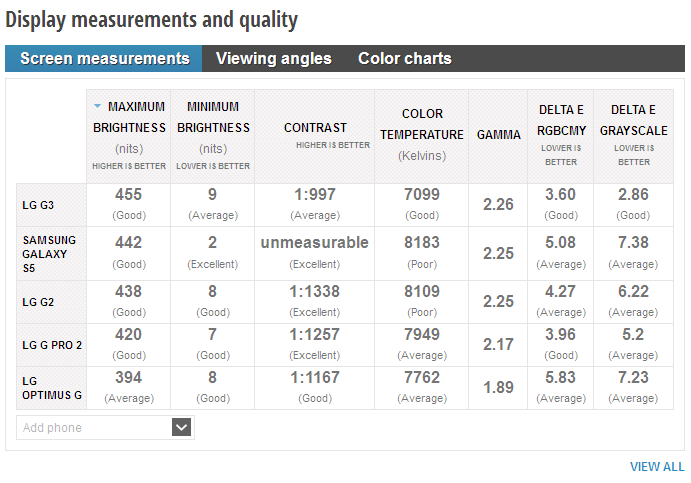Click the 7.38 Delta E grayscale value
The height and width of the screenshot is (483, 691).
633,242
